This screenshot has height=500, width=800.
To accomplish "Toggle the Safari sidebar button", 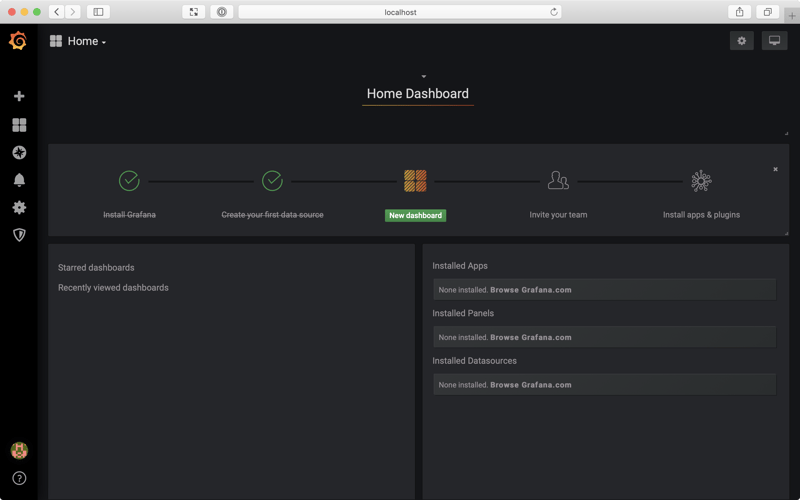I will [98, 12].
